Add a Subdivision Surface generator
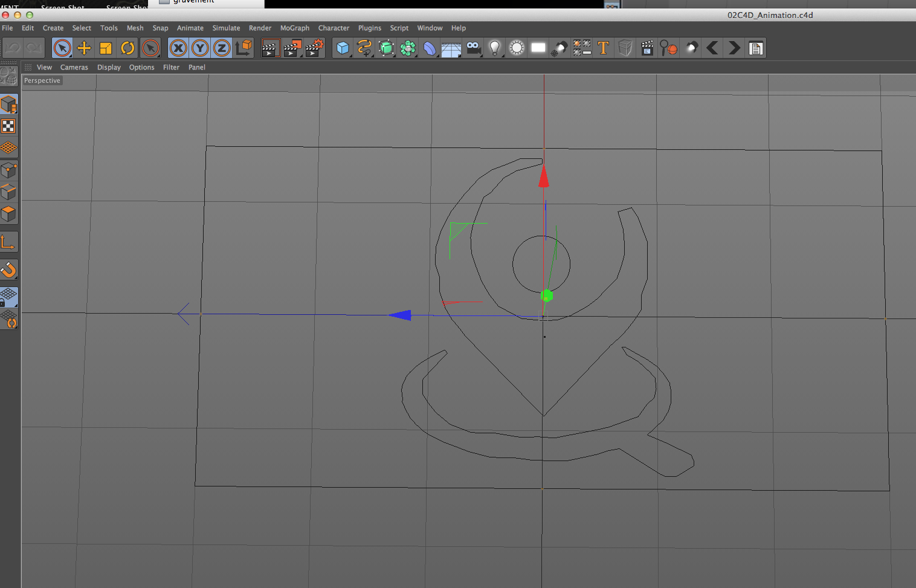 [x=386, y=48]
